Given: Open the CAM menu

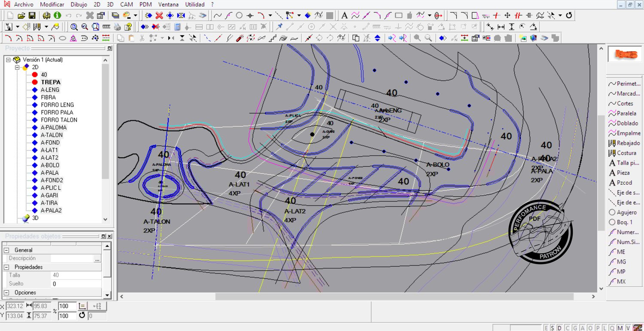Looking at the screenshot, I should coord(126,4).
